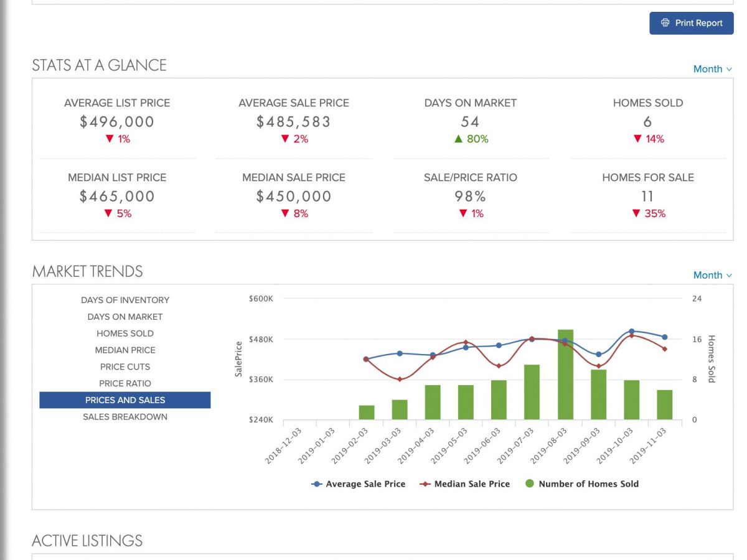Click the average sale price value $485,583
747x560 pixels.
click(294, 122)
